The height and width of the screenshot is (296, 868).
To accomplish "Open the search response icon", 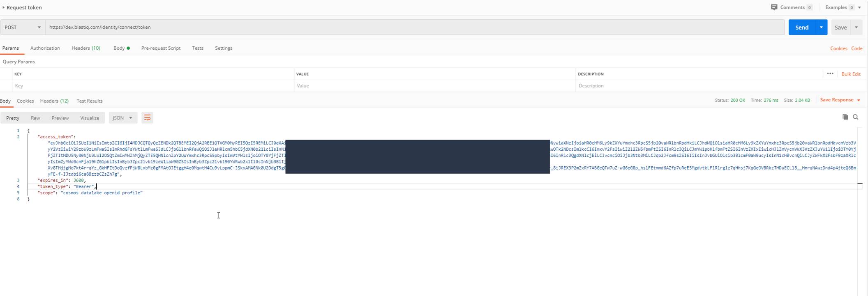I will click(x=856, y=117).
